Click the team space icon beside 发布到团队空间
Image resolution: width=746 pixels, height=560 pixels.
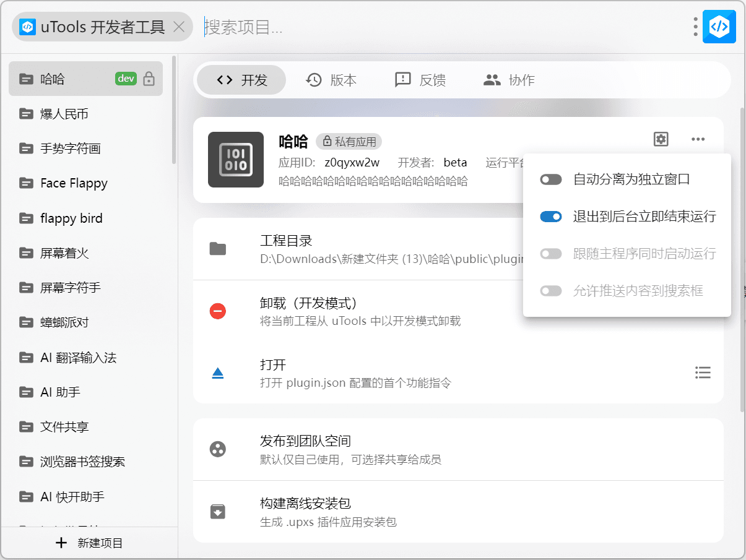[x=218, y=449]
